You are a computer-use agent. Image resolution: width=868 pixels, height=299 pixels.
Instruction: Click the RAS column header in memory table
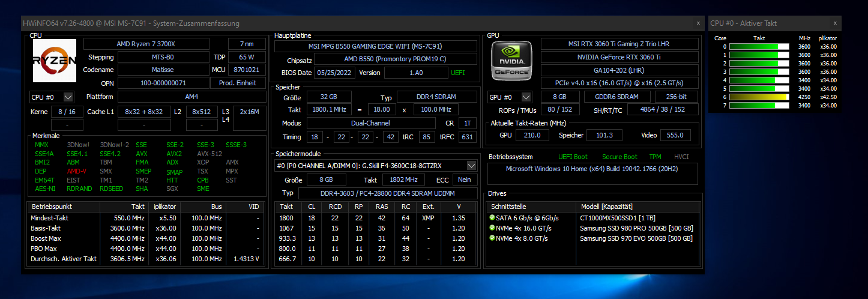pos(382,206)
